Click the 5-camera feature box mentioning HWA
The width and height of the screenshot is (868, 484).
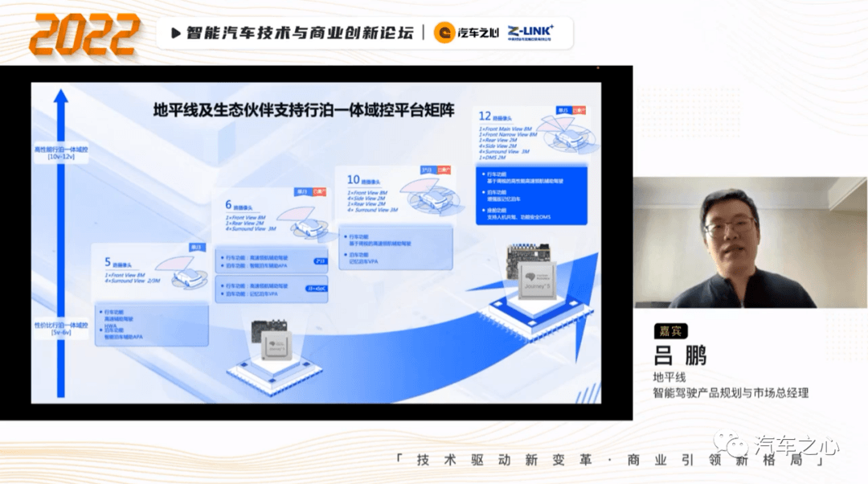pyautogui.click(x=152, y=325)
